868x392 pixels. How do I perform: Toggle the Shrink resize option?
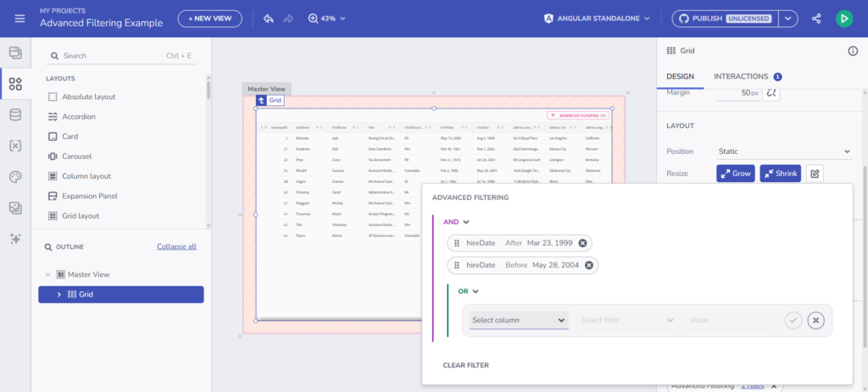pos(781,174)
